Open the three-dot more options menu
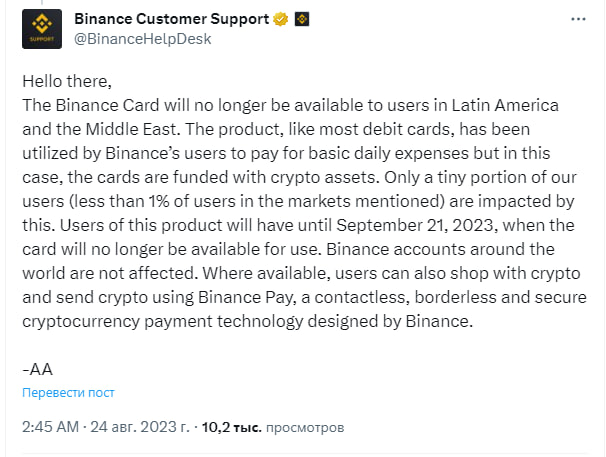 point(578,19)
